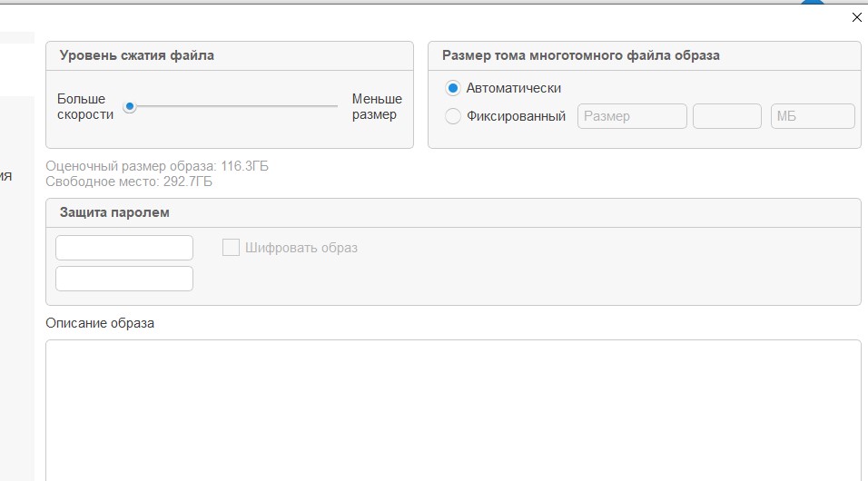
Task: Click the Меньше размер label
Action: [377, 107]
